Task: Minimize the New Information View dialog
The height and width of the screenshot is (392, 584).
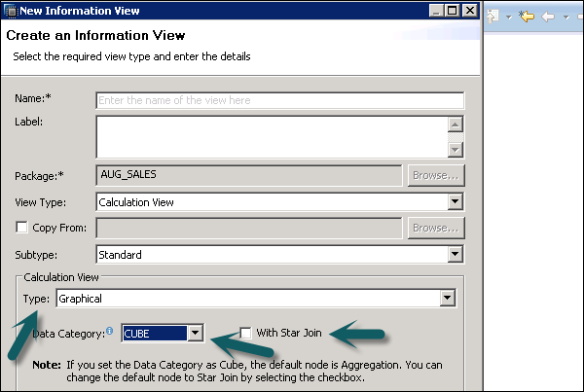Action: coord(435,11)
